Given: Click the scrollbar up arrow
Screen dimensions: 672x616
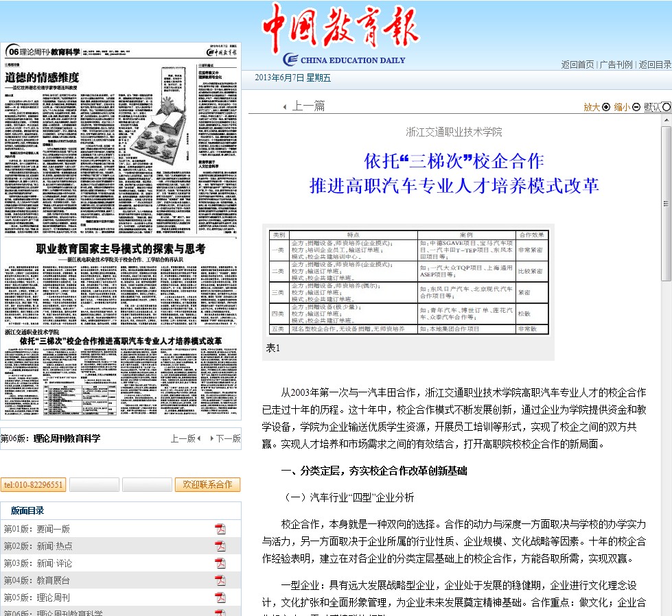Looking at the screenshot, I should coord(666,120).
